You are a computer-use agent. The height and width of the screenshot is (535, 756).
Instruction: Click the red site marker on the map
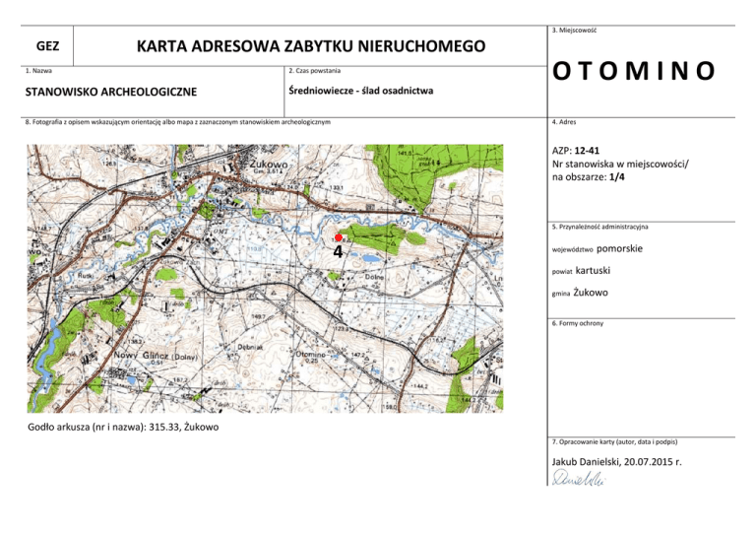tap(338, 237)
